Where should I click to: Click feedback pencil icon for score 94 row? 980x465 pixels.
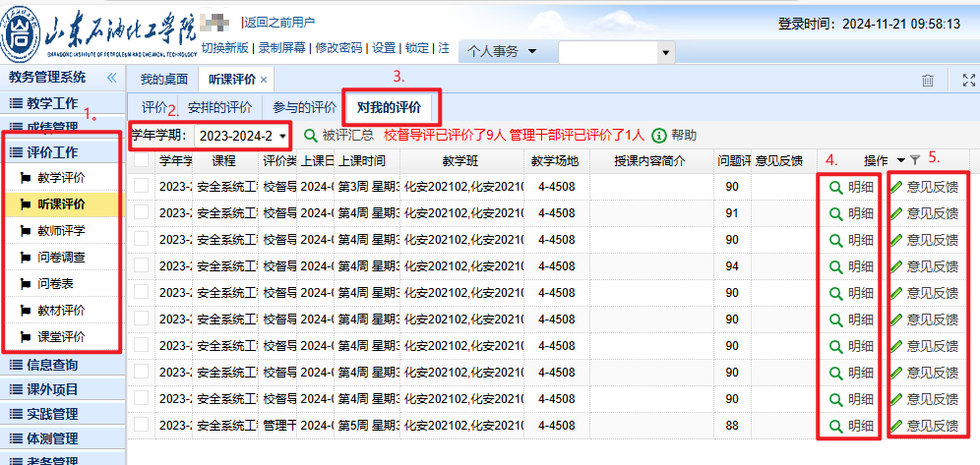click(x=895, y=265)
